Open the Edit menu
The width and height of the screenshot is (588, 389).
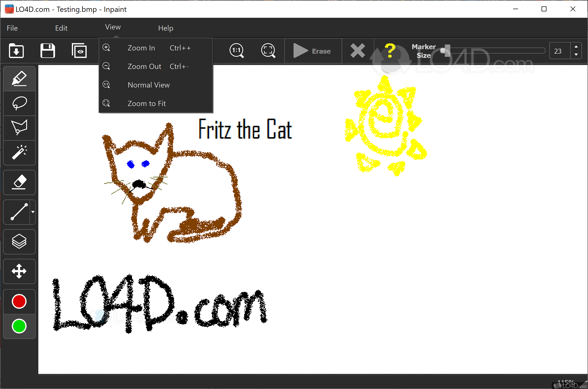[x=61, y=28]
